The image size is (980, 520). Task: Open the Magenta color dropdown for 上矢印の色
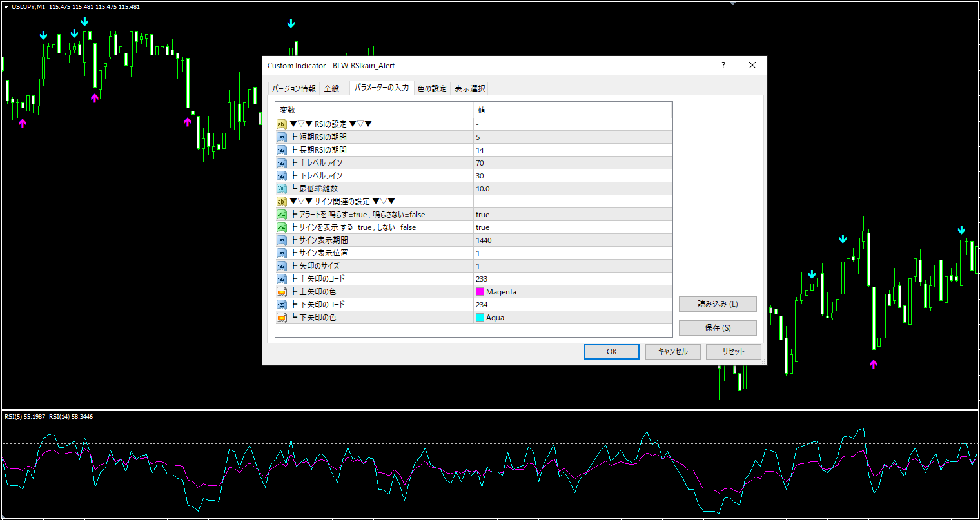click(573, 292)
